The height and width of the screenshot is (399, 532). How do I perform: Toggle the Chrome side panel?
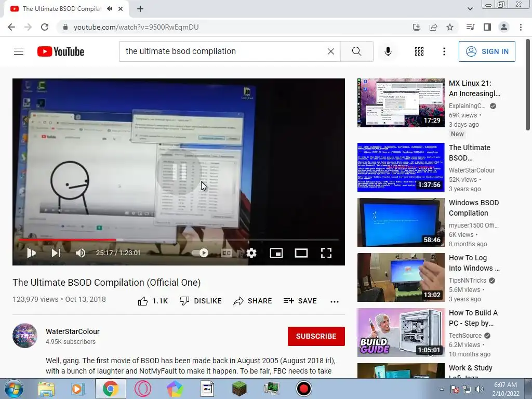tap(487, 27)
